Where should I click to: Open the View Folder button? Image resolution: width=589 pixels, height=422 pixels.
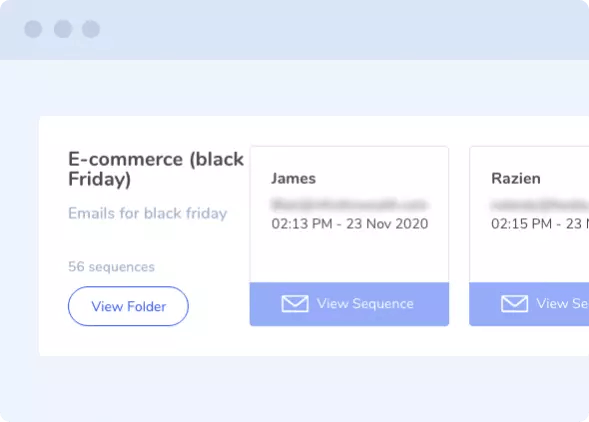click(x=128, y=306)
